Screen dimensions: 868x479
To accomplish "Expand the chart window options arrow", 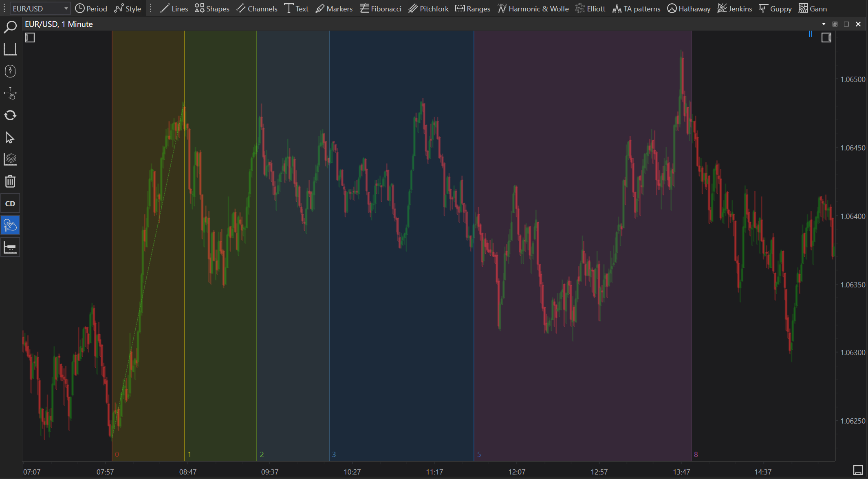I will pyautogui.click(x=824, y=24).
